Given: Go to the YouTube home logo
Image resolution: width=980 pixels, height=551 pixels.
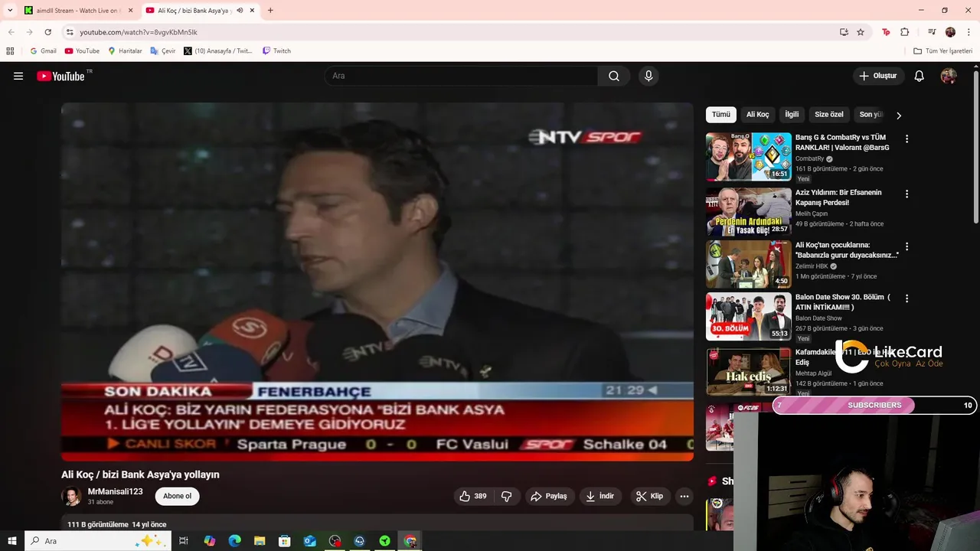Looking at the screenshot, I should pos(61,76).
